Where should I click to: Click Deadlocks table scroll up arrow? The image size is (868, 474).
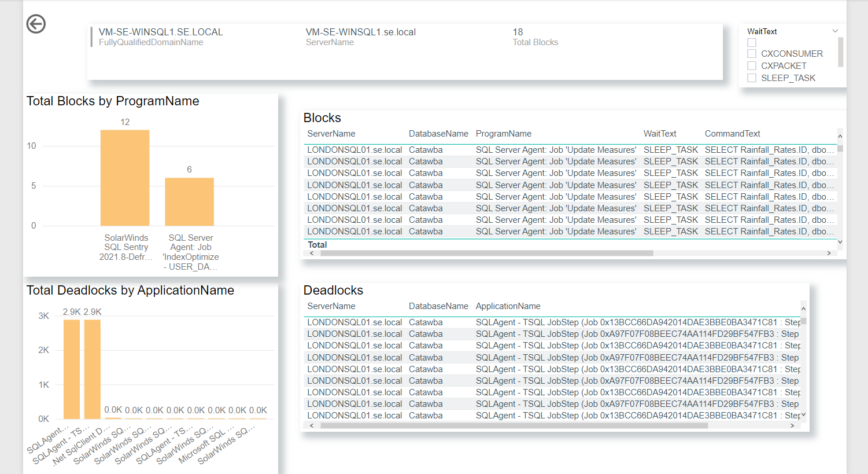(x=803, y=308)
